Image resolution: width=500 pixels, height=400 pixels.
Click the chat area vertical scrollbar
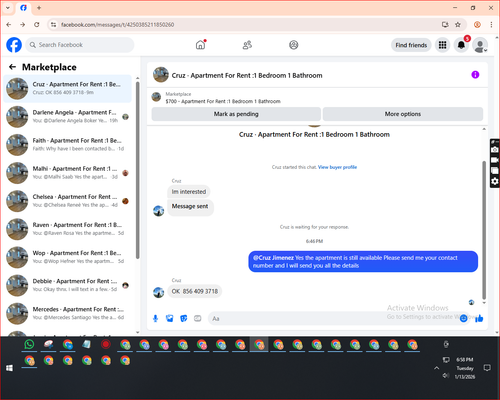(x=484, y=230)
